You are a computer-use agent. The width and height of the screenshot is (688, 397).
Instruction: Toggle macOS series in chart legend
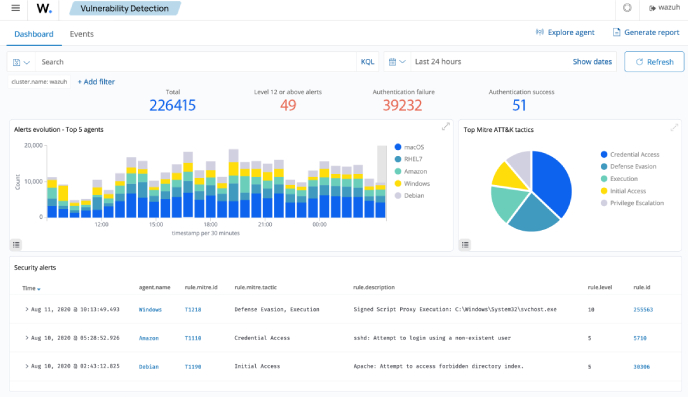409,147
